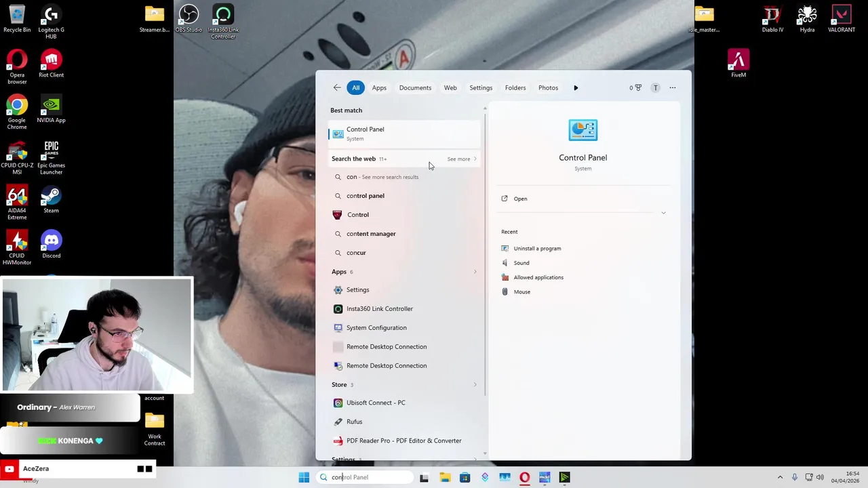Open Opera from the taskbar
Image resolution: width=868 pixels, height=488 pixels.
(x=524, y=477)
